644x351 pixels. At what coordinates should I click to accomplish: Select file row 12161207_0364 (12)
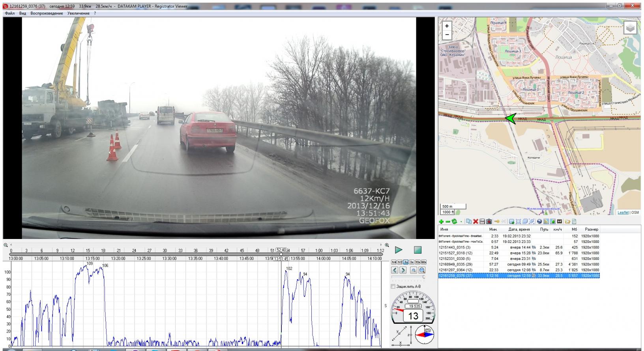(519, 270)
